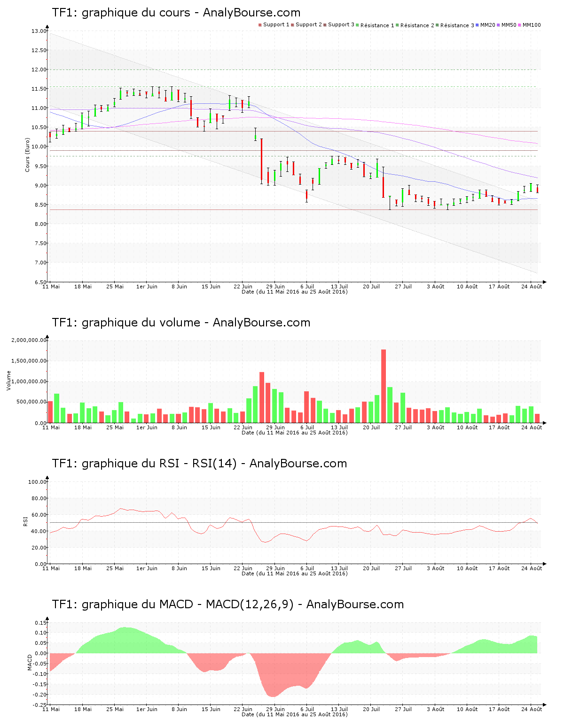Click the MM20 legend color square
This screenshot has height=728, width=564.
pos(478,25)
